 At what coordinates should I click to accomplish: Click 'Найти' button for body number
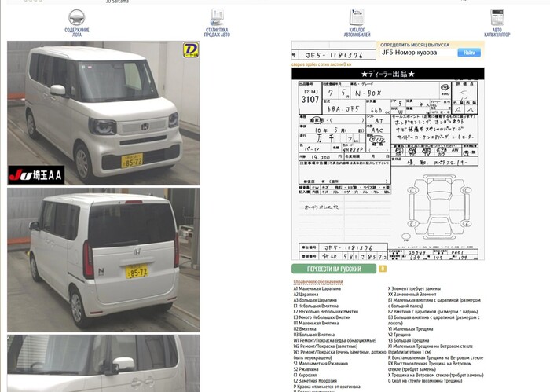(x=469, y=53)
